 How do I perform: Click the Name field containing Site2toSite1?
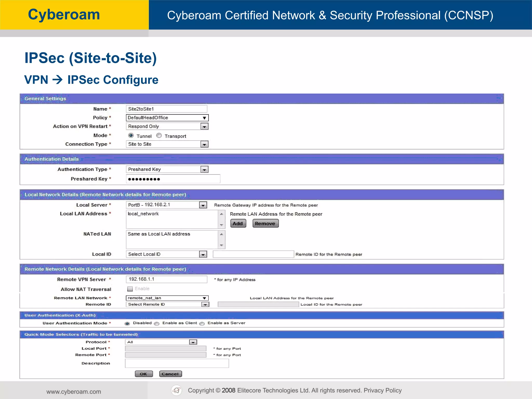[x=167, y=109]
